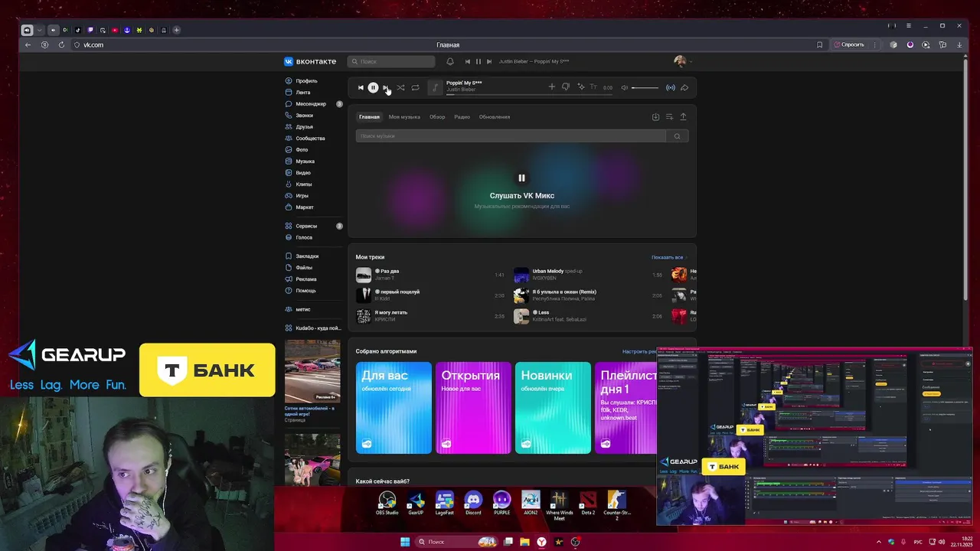The image size is (980, 551).
Task: Pause the playing track in music player
Action: point(373,87)
